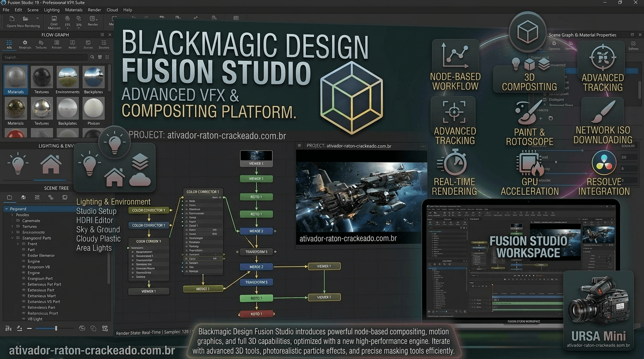Click the stacked layers icon in the overlay card
644x359 pixels.
tap(140, 161)
